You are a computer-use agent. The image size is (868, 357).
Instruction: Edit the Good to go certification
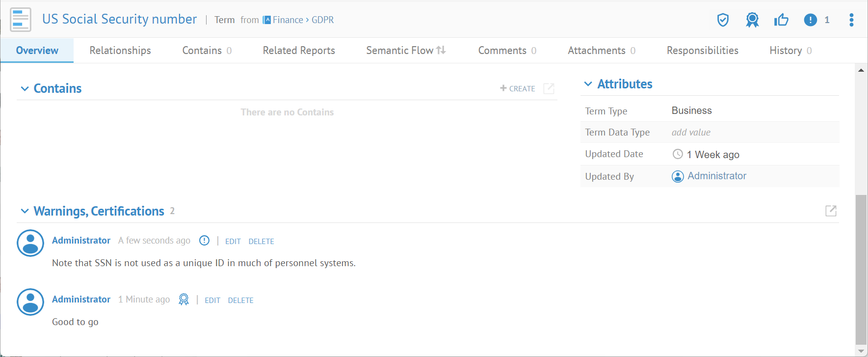click(212, 300)
